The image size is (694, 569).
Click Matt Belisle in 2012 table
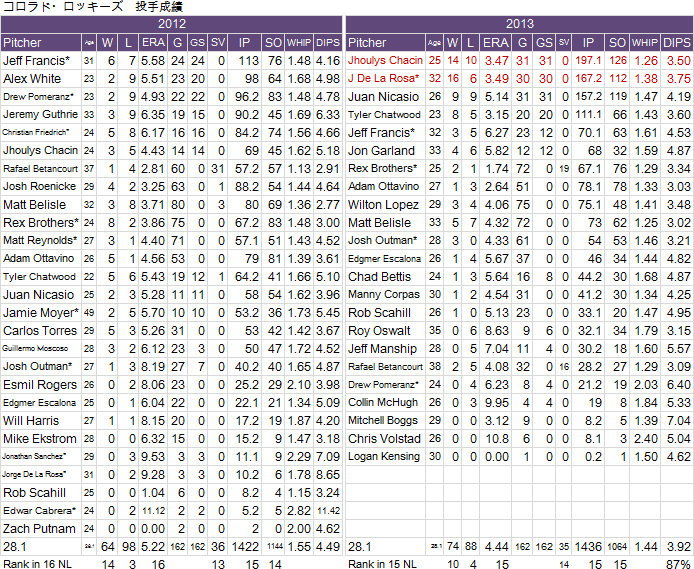pyautogui.click(x=35, y=205)
